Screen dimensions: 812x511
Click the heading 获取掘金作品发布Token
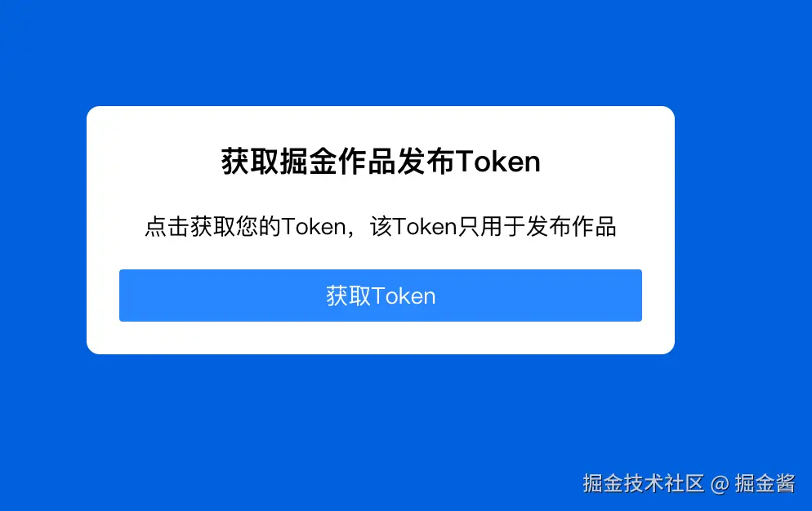coord(381,162)
